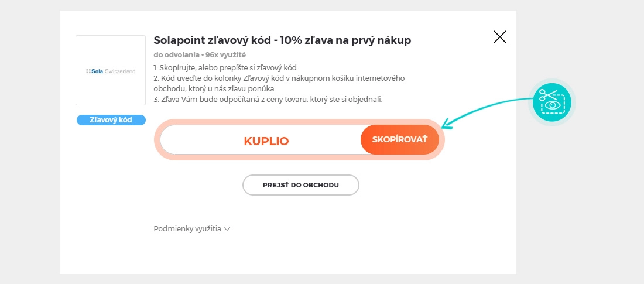The height and width of the screenshot is (284, 644).
Task: Select the KUPLIO discount code text
Action: (266, 141)
